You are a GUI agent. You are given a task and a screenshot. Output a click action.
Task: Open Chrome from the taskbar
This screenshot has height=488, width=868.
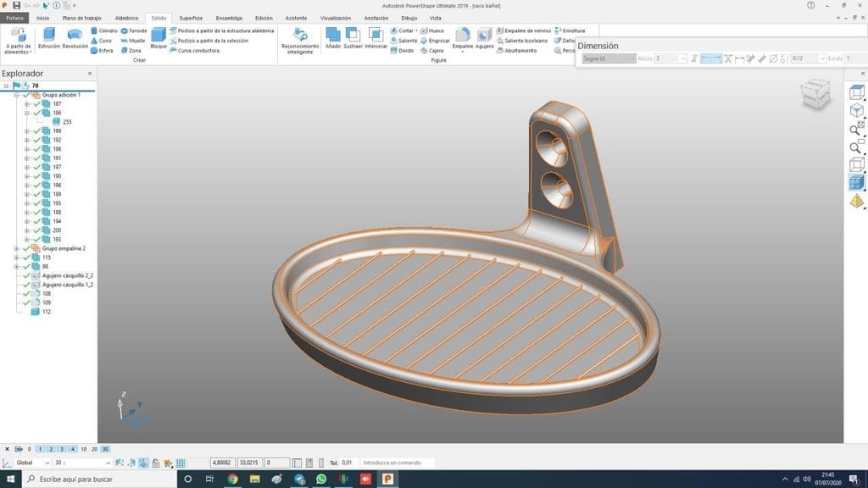click(232, 480)
